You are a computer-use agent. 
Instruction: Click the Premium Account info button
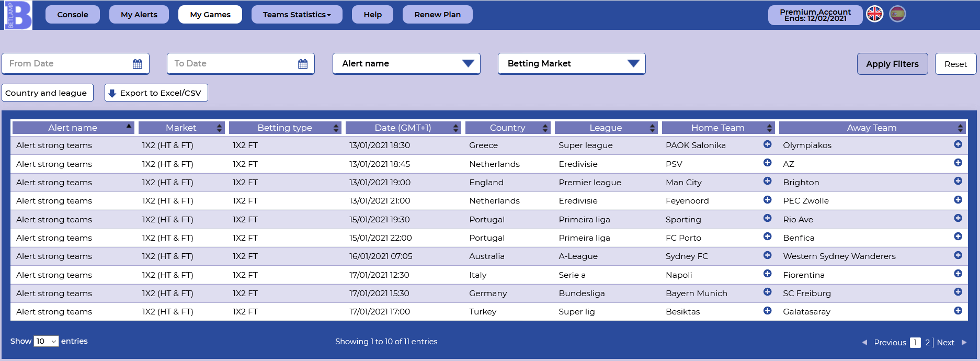[x=815, y=15]
